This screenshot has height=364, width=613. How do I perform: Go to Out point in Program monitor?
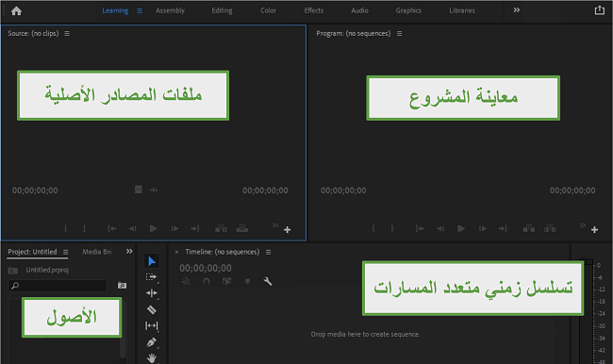504,228
